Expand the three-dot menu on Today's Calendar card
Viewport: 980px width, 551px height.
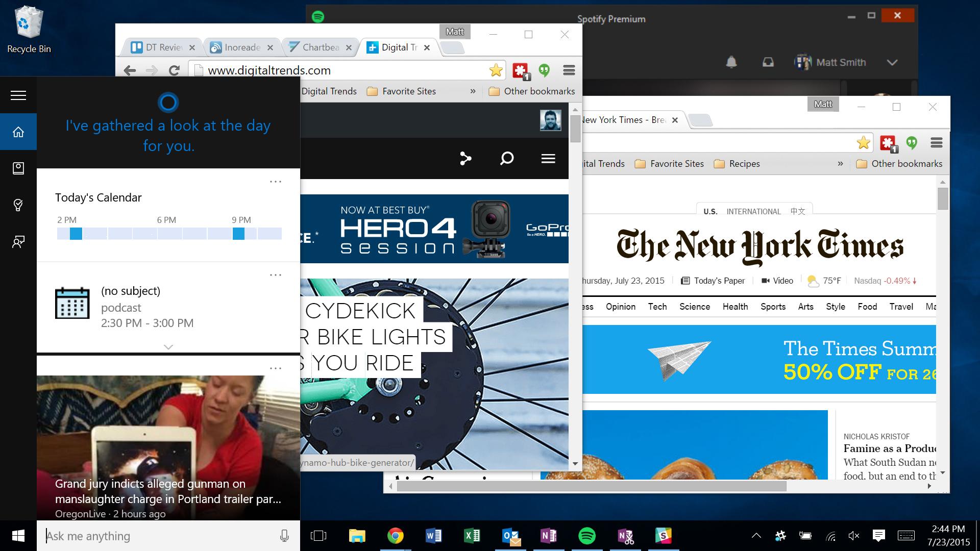point(276,181)
